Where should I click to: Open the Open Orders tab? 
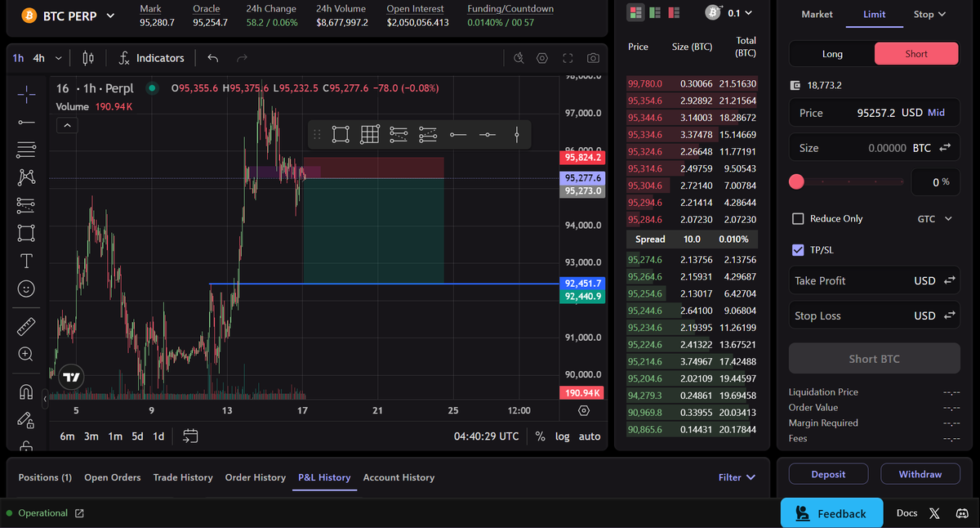[x=113, y=477]
